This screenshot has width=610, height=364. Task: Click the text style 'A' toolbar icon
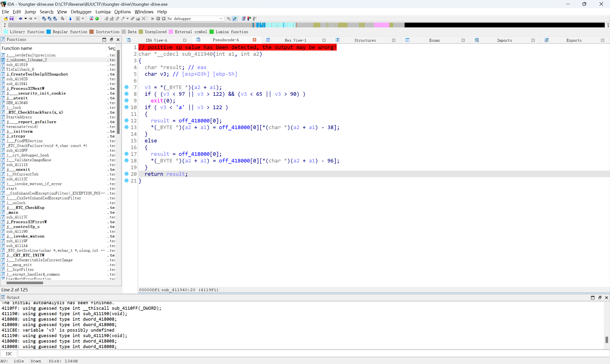click(78, 19)
